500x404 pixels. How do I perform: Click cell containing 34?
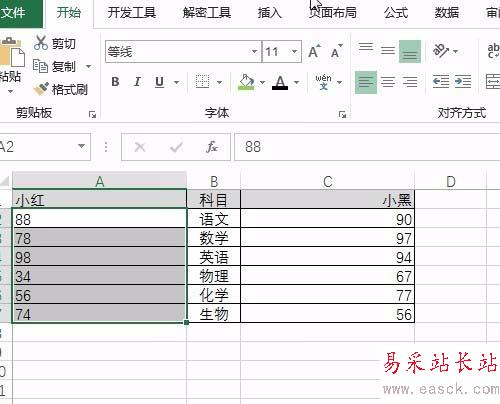tap(99, 275)
